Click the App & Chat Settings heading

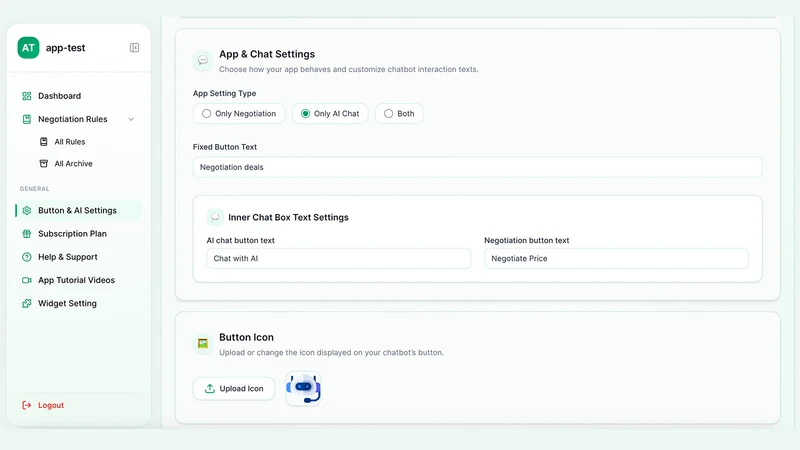[267, 54]
